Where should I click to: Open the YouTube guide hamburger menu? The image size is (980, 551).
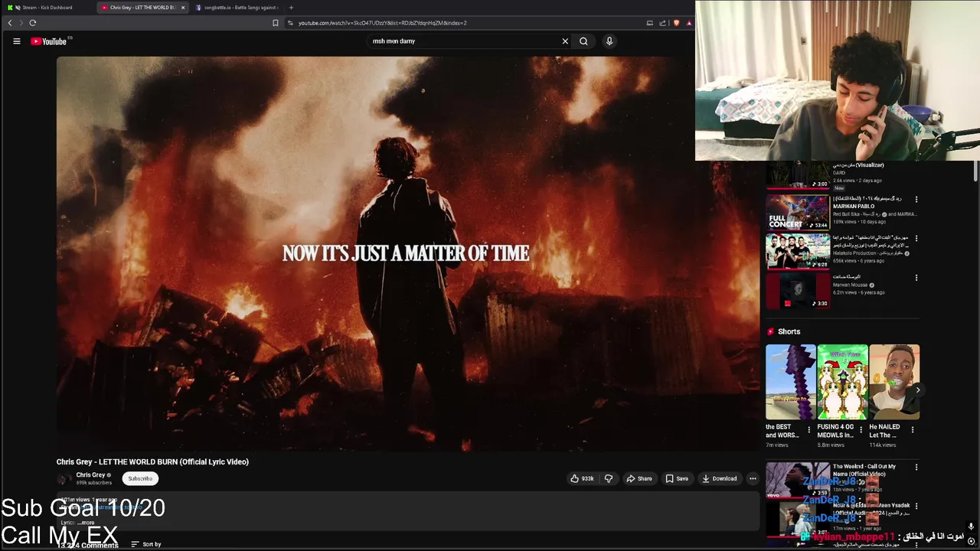(x=16, y=41)
